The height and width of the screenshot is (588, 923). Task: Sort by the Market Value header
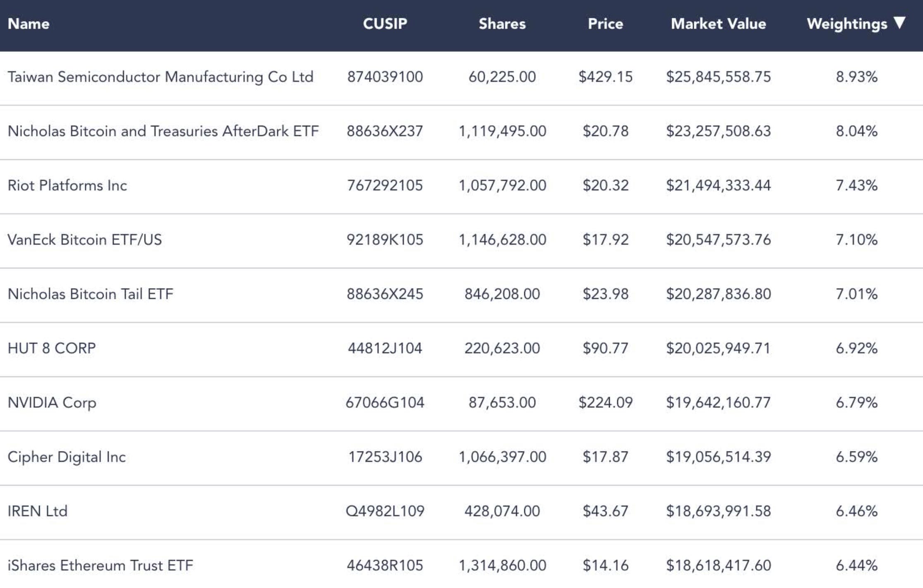[718, 24]
